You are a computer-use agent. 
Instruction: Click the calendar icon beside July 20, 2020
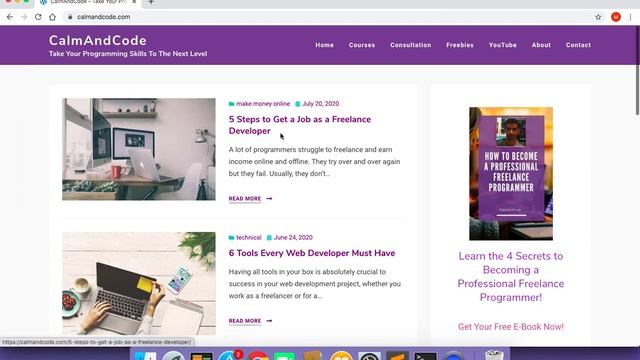coord(298,104)
